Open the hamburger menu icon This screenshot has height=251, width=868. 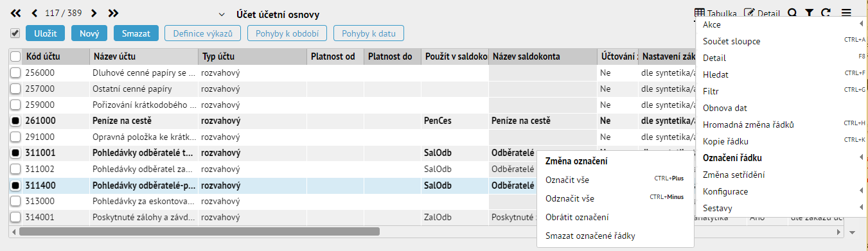pos(846,13)
